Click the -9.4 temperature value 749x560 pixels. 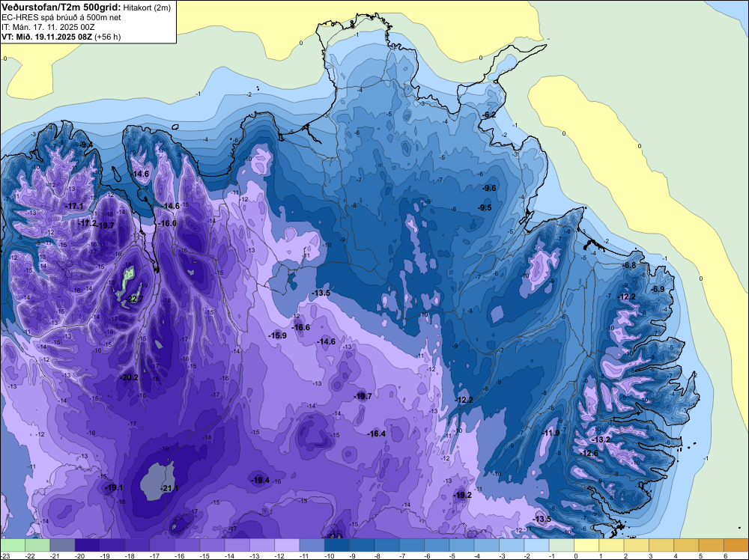[86, 144]
